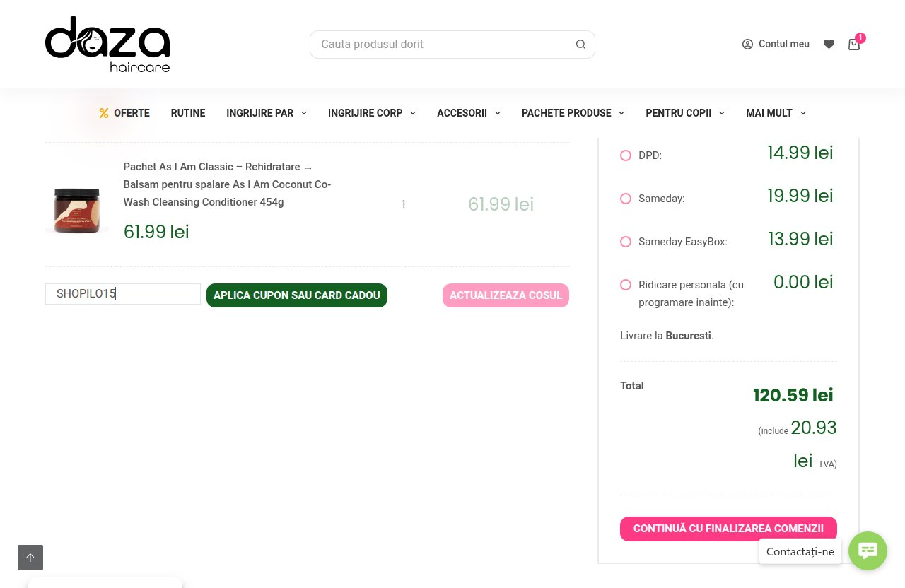
Task: Click the 120.59 lei total amount
Action: click(x=793, y=395)
